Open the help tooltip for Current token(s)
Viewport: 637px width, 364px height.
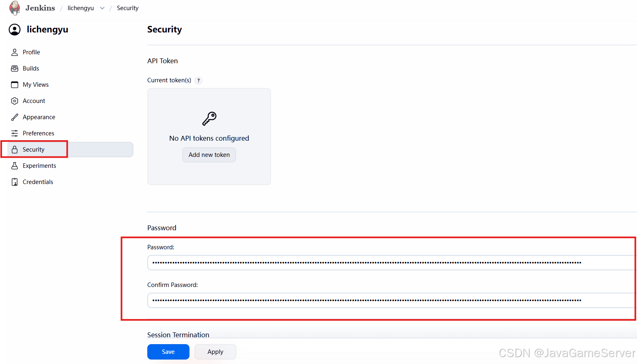coord(198,80)
